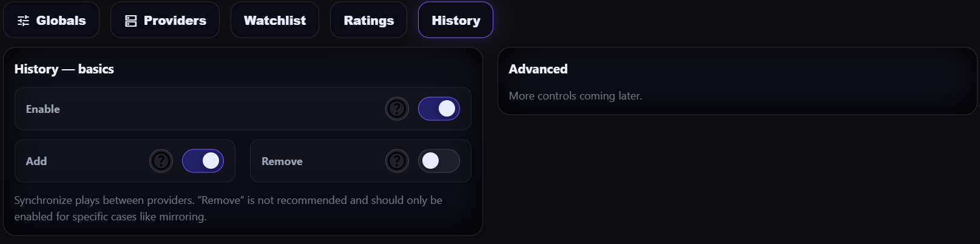This screenshot has height=244, width=980.
Task: Click the Advanced panel heading
Action: click(x=538, y=69)
